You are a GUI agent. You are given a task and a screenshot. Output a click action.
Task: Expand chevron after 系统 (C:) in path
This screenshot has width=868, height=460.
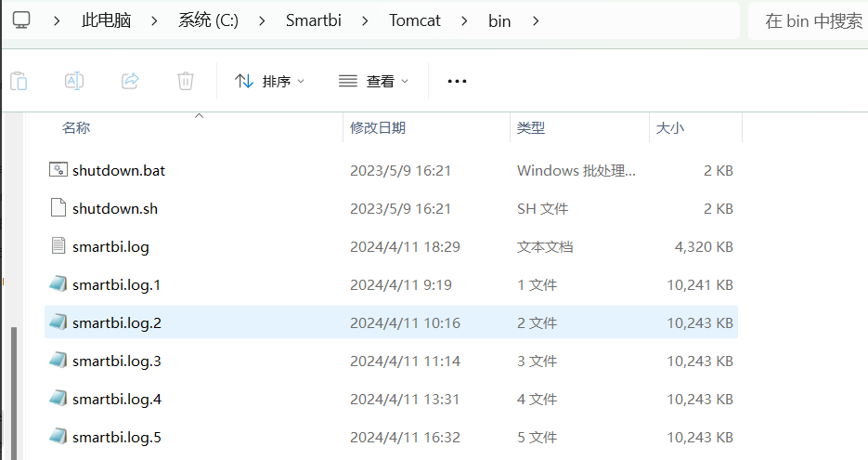[262, 21]
